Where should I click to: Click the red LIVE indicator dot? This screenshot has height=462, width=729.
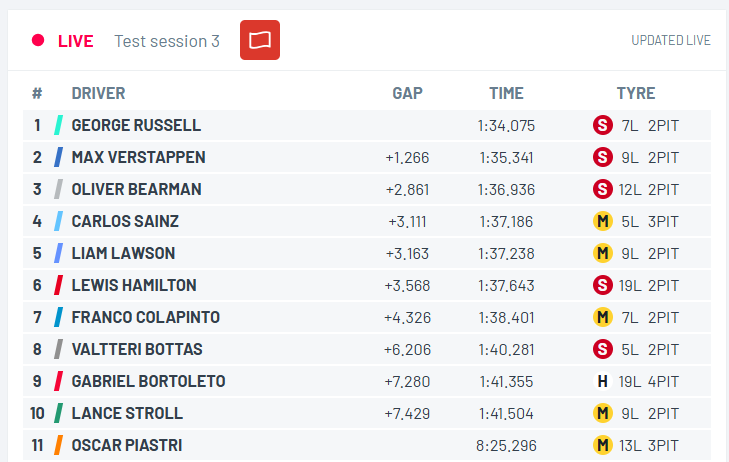tap(38, 41)
